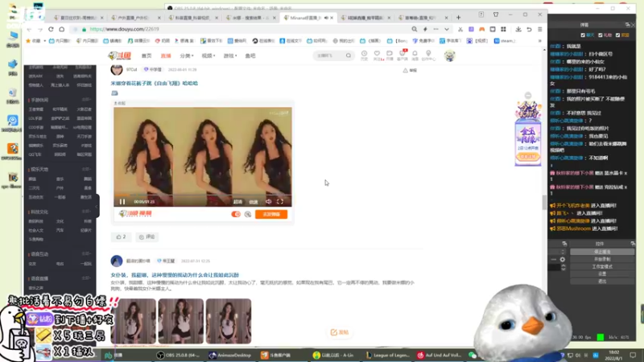Open the report link on the post

click(410, 70)
